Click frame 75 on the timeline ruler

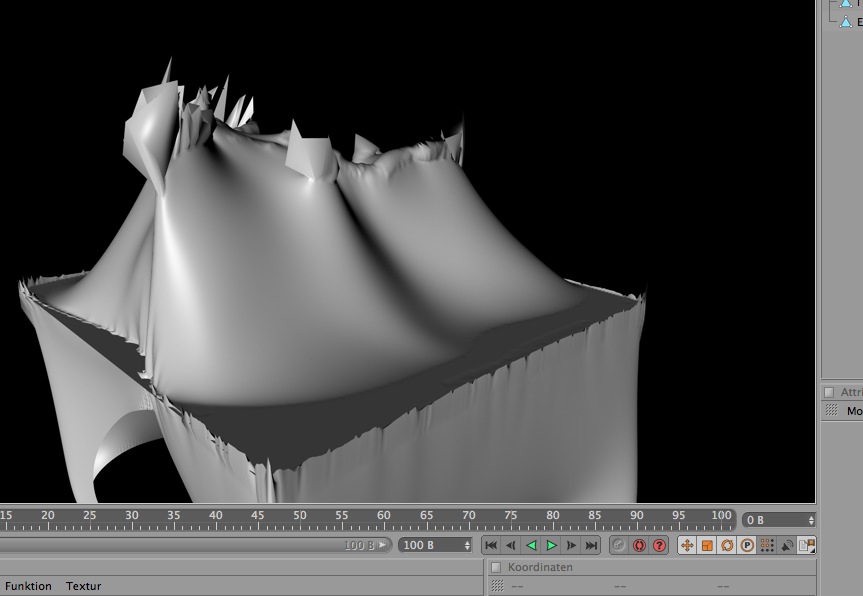[510, 516]
